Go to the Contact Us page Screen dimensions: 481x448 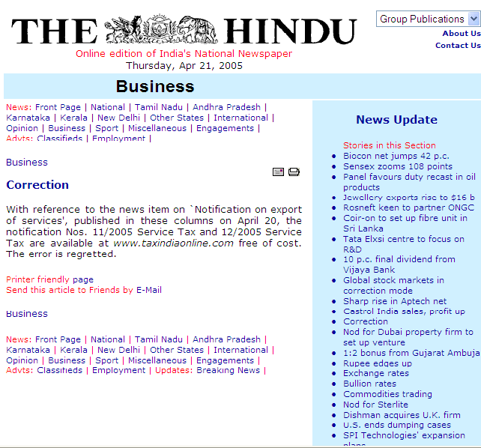[458, 46]
